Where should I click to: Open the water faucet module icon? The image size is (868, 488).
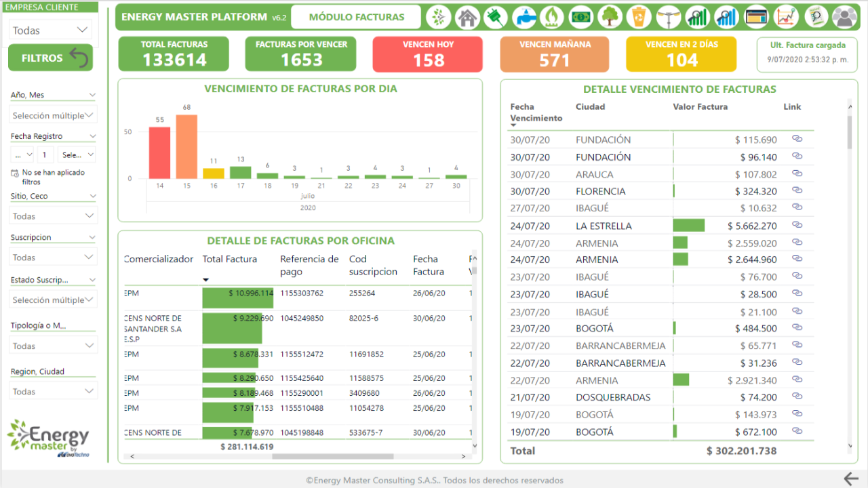pos(525,17)
